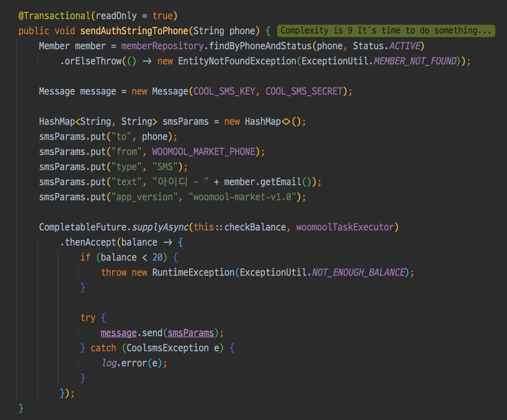Click COOL_SMS_SECRET constant
Screen dimensions: 507x420
(x=304, y=91)
